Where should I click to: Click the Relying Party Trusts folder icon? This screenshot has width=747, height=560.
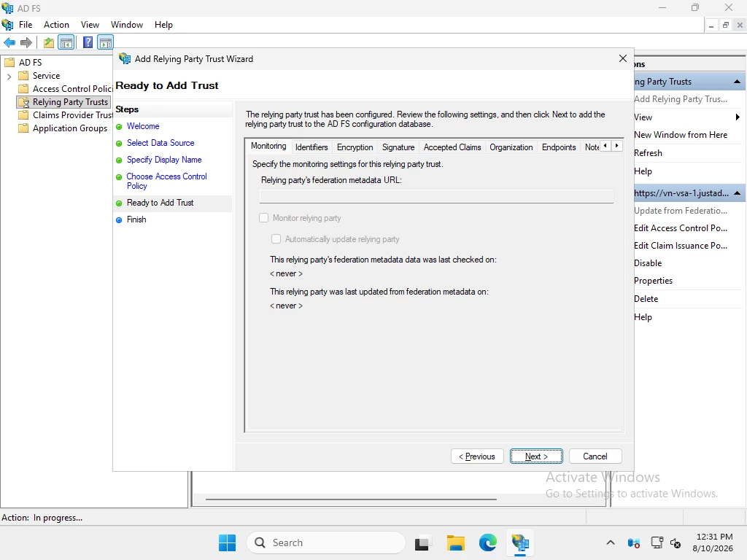[x=23, y=102]
